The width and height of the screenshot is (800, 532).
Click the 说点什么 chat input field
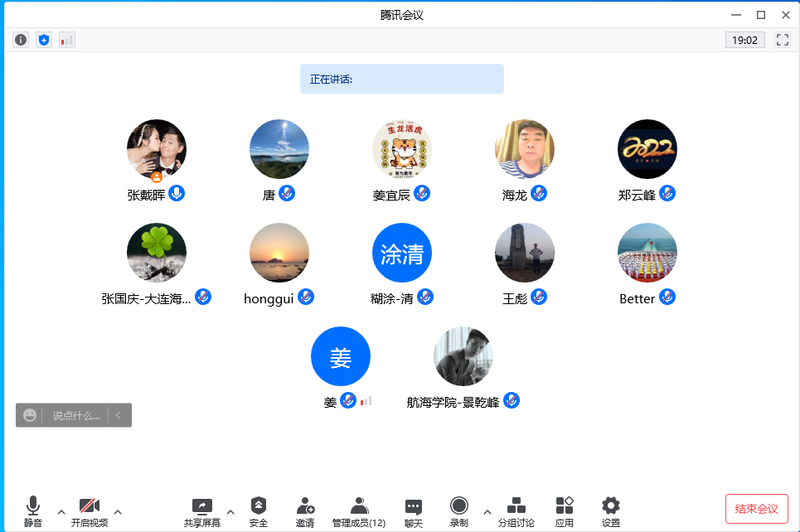pos(75,415)
